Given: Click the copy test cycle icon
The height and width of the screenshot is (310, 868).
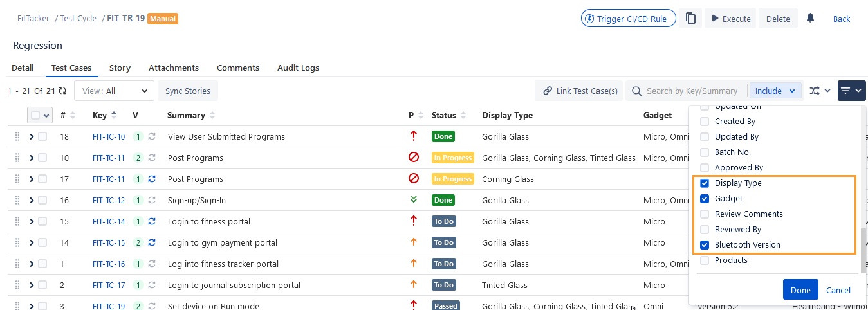Looking at the screenshot, I should (690, 19).
